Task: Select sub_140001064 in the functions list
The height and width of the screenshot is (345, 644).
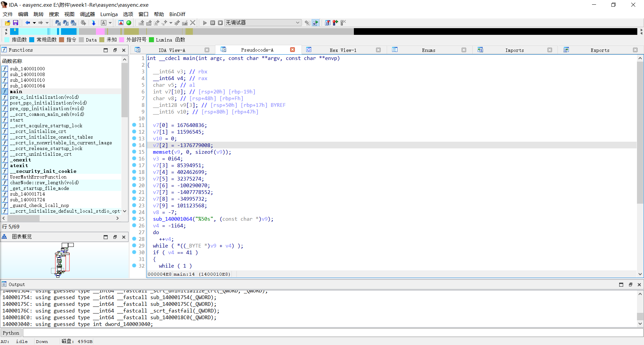Action: 27,86
